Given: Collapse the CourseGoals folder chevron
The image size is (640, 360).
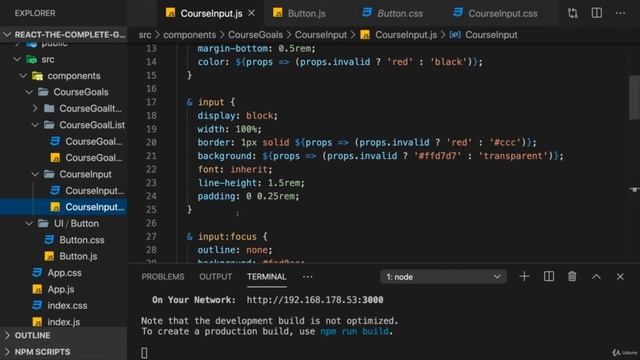Looking at the screenshot, I should 29,92.
